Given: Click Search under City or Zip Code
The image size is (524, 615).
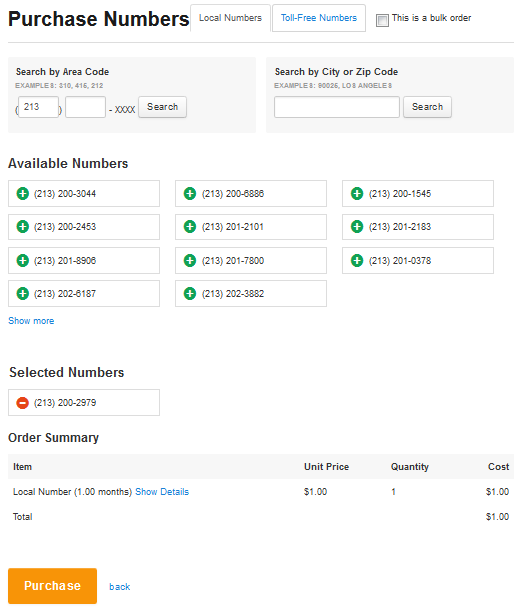Looking at the screenshot, I should click(x=428, y=107).
